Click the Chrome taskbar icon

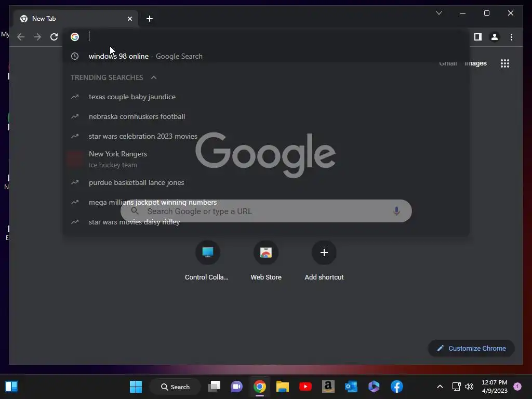260,387
